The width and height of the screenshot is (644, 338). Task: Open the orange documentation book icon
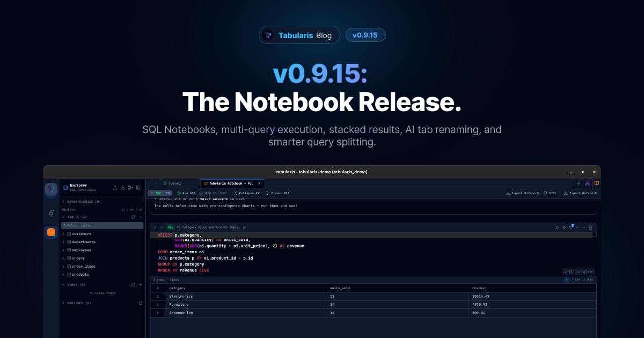597,183
